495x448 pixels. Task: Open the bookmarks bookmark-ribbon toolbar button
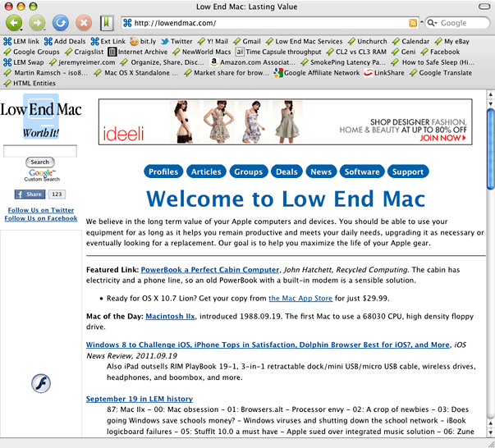click(107, 23)
